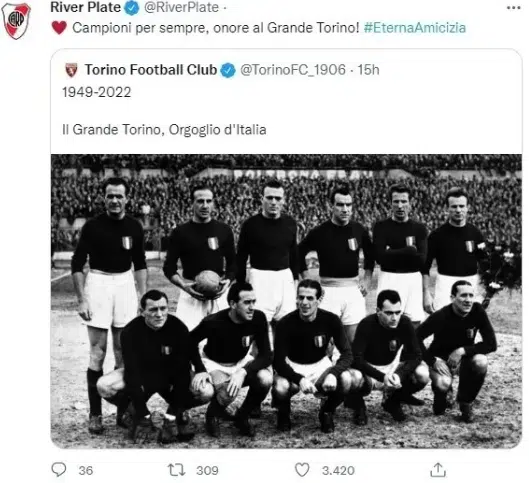The height and width of the screenshot is (483, 529).
Task: Open the Torino Football Club account name
Action: pyautogui.click(x=150, y=69)
